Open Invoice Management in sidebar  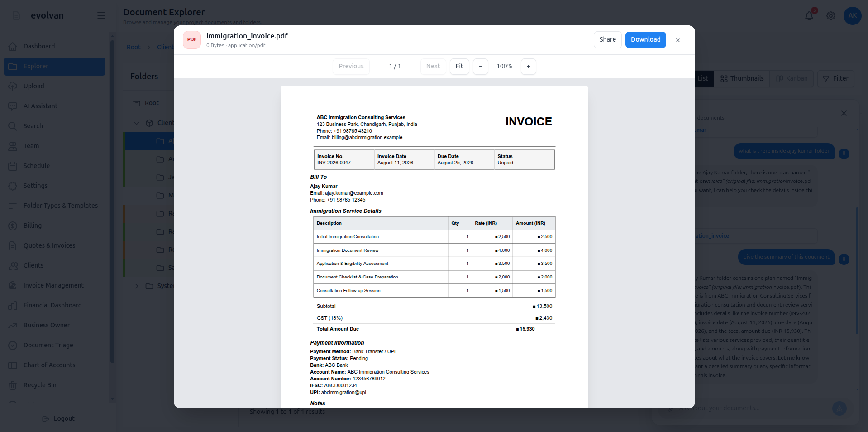[x=54, y=285]
